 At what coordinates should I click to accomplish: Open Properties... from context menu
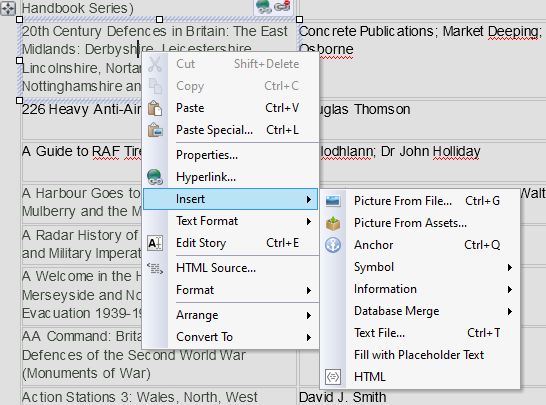tap(231, 155)
